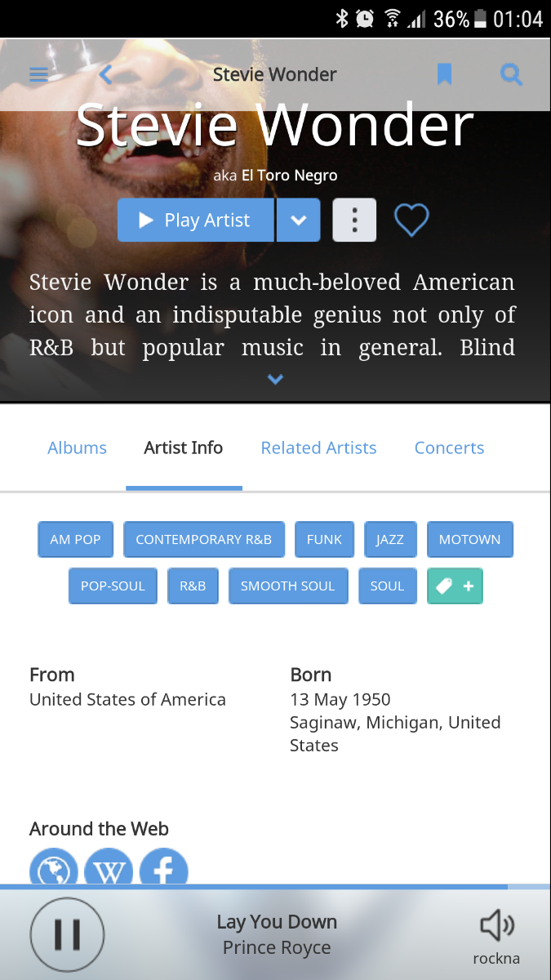Pause the currently playing song
The width and height of the screenshot is (551, 980).
[x=67, y=934]
